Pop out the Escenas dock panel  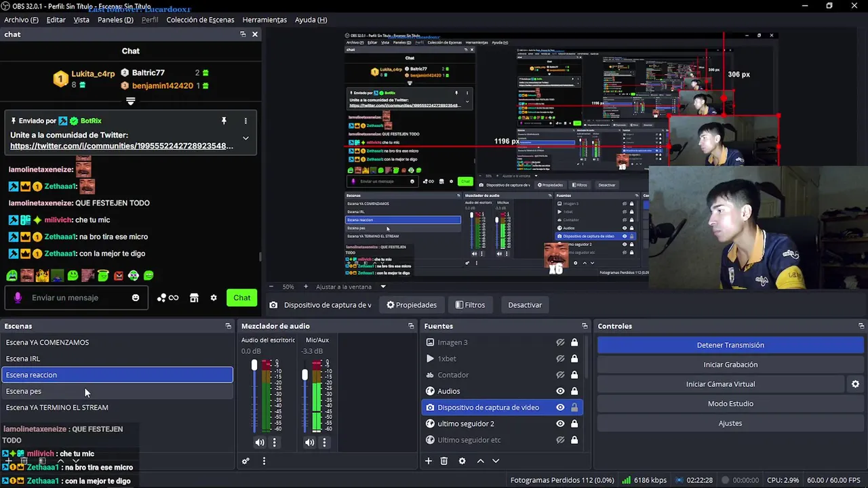[228, 326]
